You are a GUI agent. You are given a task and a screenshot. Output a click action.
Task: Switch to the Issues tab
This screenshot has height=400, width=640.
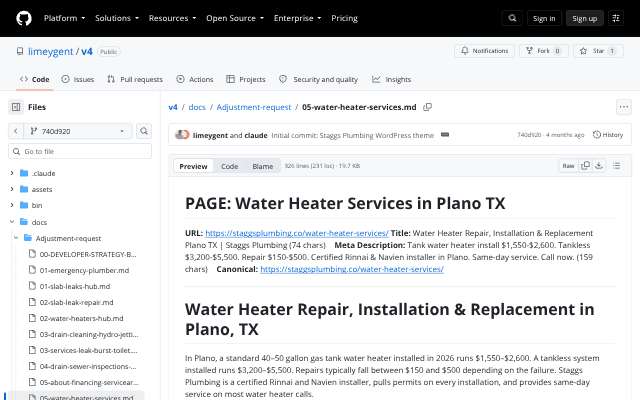click(x=78, y=79)
